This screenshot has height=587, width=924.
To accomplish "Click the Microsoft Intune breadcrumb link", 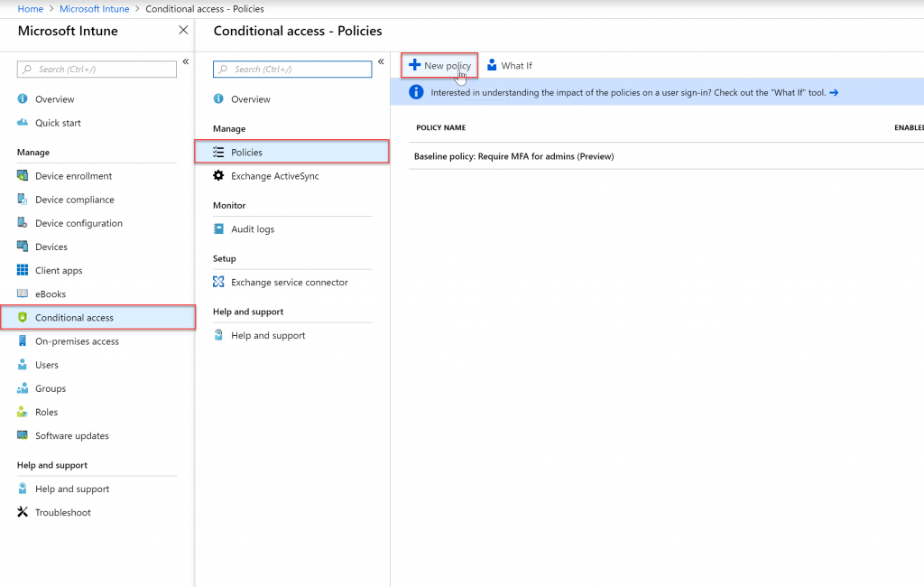I will pyautogui.click(x=94, y=9).
